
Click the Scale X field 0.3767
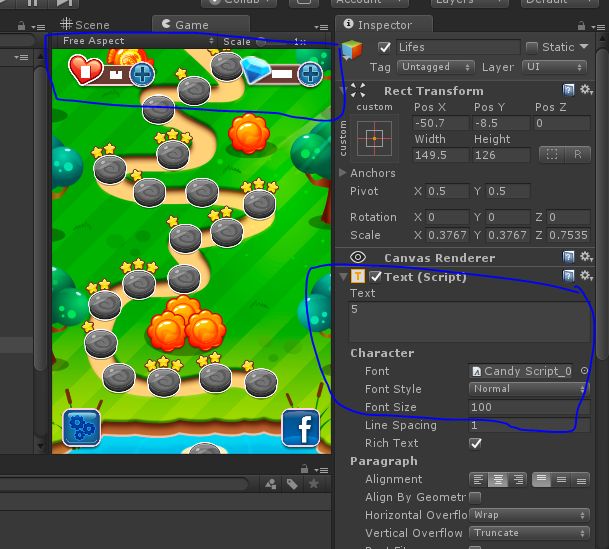point(447,235)
